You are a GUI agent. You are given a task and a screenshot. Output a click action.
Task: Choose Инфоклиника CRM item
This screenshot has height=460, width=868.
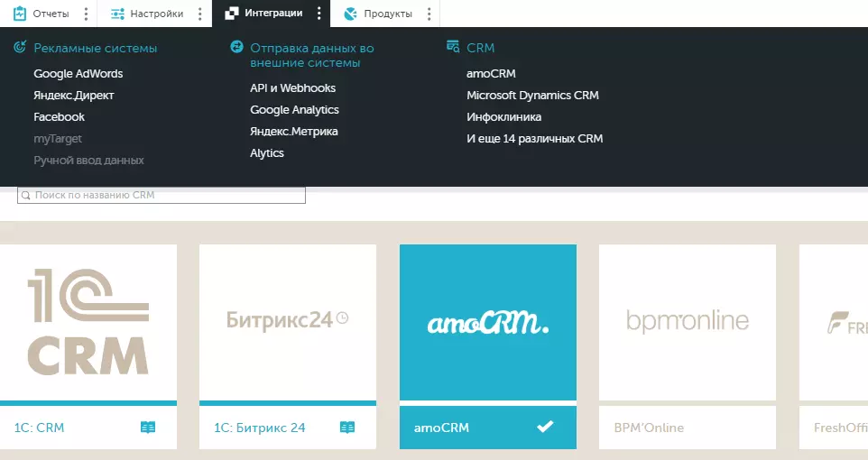coord(503,116)
